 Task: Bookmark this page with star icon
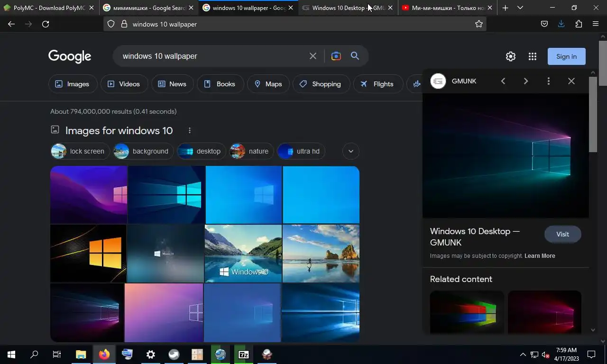coord(479,24)
